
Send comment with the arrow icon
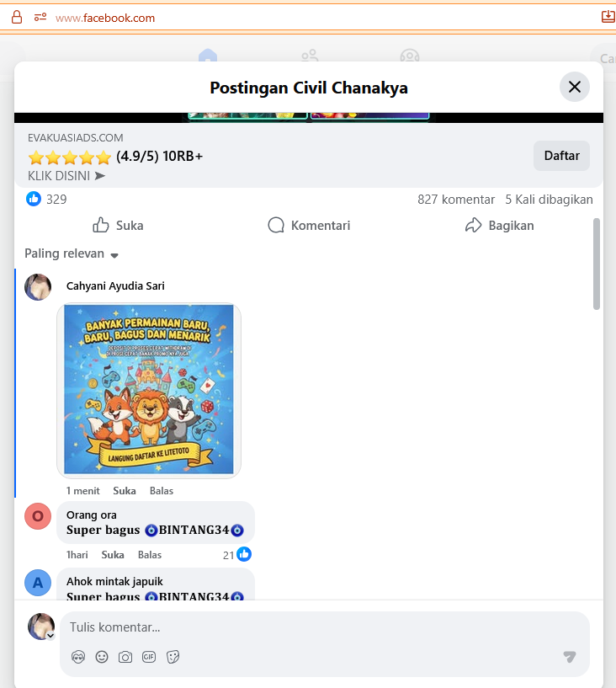[x=570, y=656]
